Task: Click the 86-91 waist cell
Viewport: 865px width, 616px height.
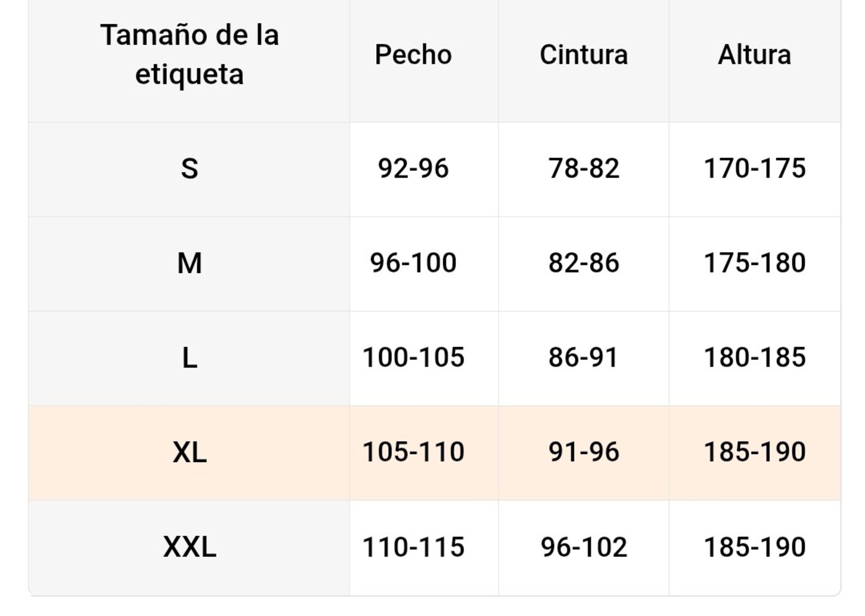Action: click(x=584, y=357)
